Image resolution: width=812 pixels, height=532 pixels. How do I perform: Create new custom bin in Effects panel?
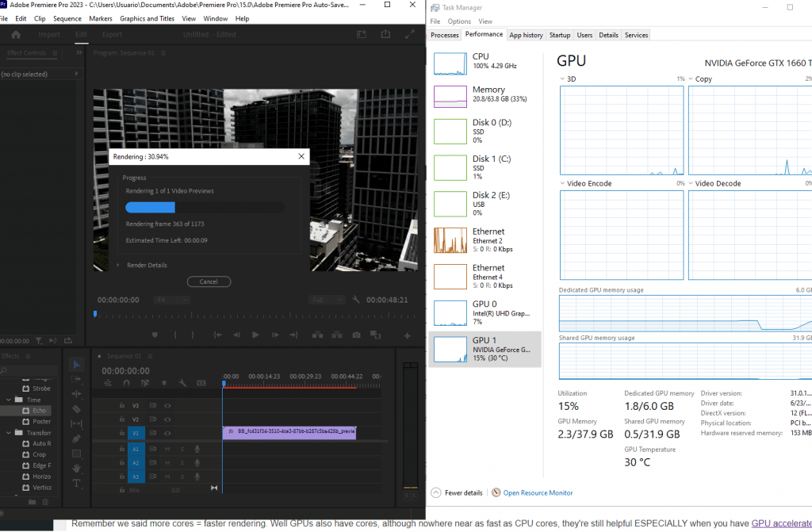[32, 501]
